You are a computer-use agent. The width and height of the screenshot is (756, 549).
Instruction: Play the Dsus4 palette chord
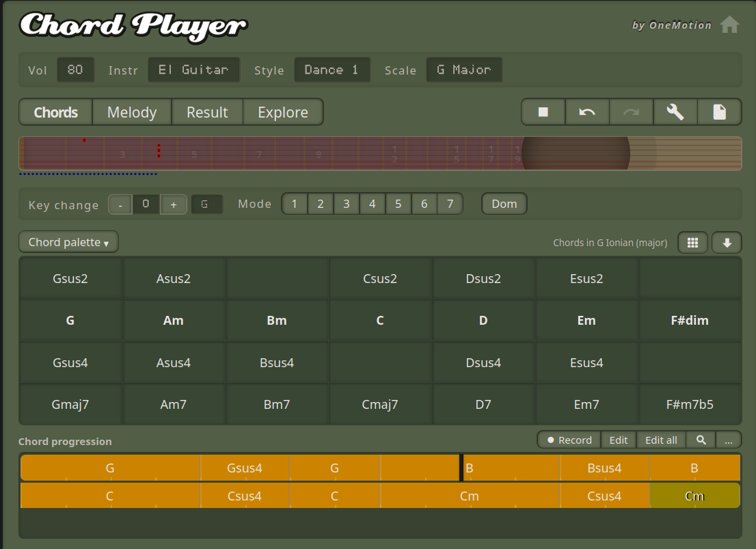483,362
